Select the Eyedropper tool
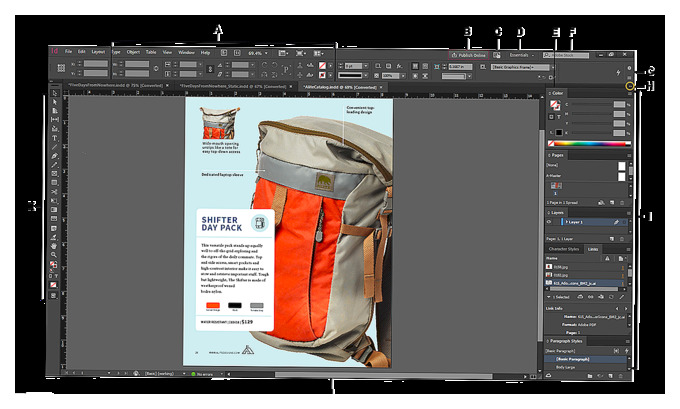This screenshot has height=409, width=680. click(55, 237)
